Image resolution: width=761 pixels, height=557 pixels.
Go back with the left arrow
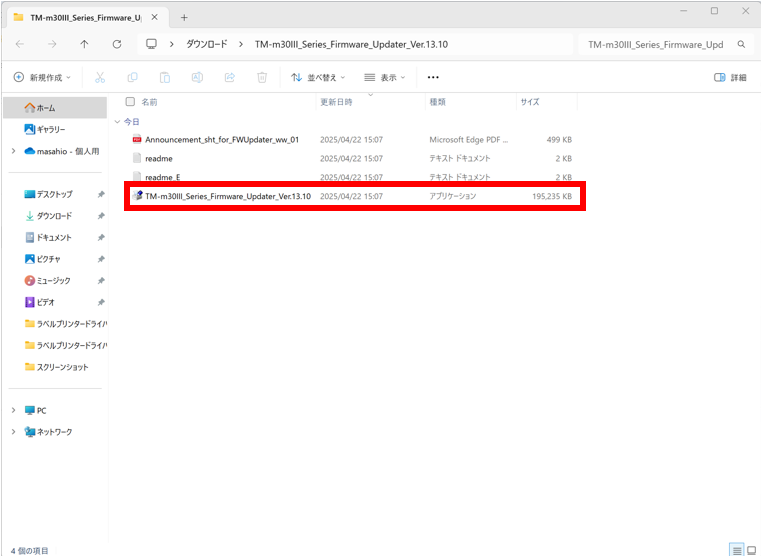(20, 44)
